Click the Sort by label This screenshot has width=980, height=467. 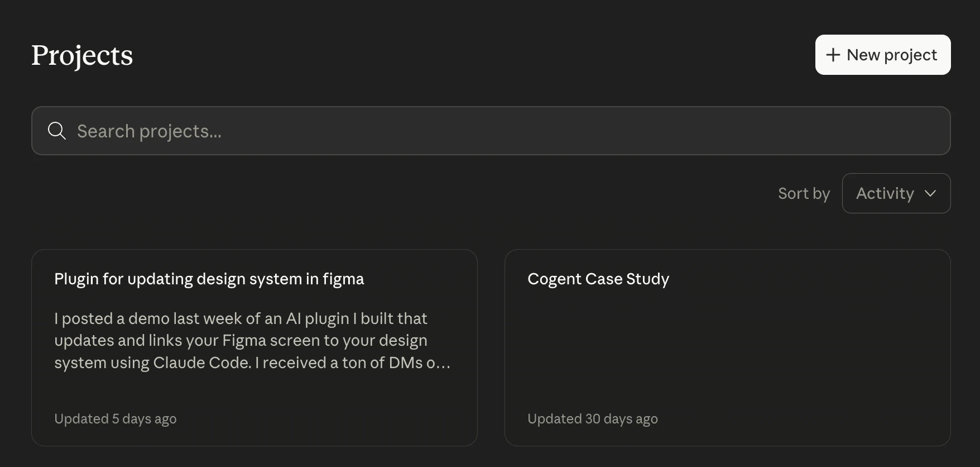point(804,193)
